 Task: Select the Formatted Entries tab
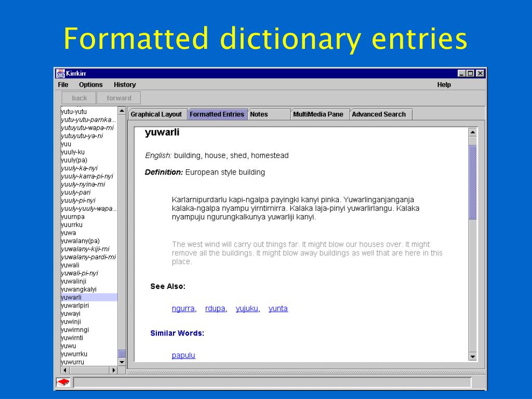[217, 114]
